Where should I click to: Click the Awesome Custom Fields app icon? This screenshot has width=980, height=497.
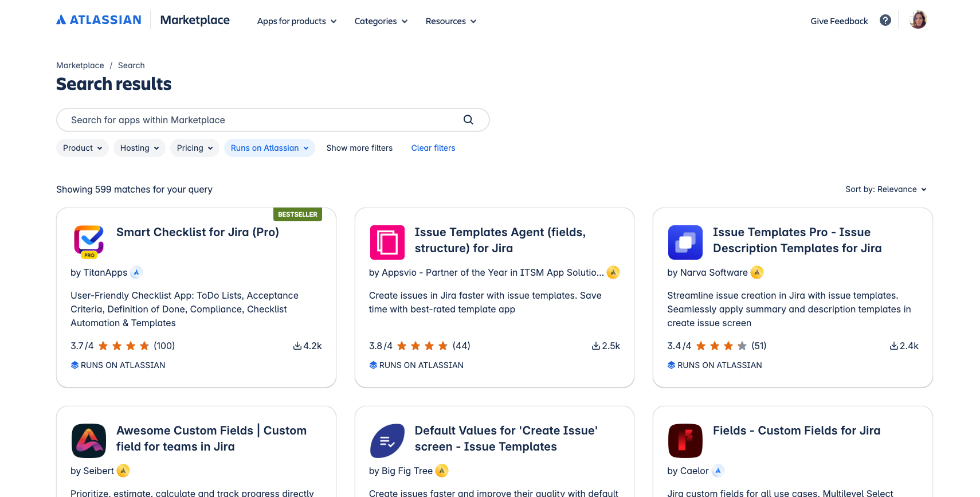[x=88, y=440]
